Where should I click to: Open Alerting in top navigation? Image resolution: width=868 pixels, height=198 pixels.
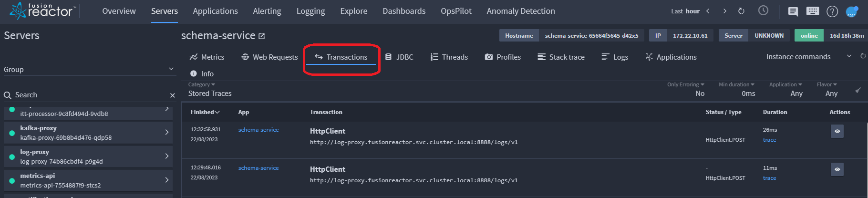pyautogui.click(x=267, y=11)
